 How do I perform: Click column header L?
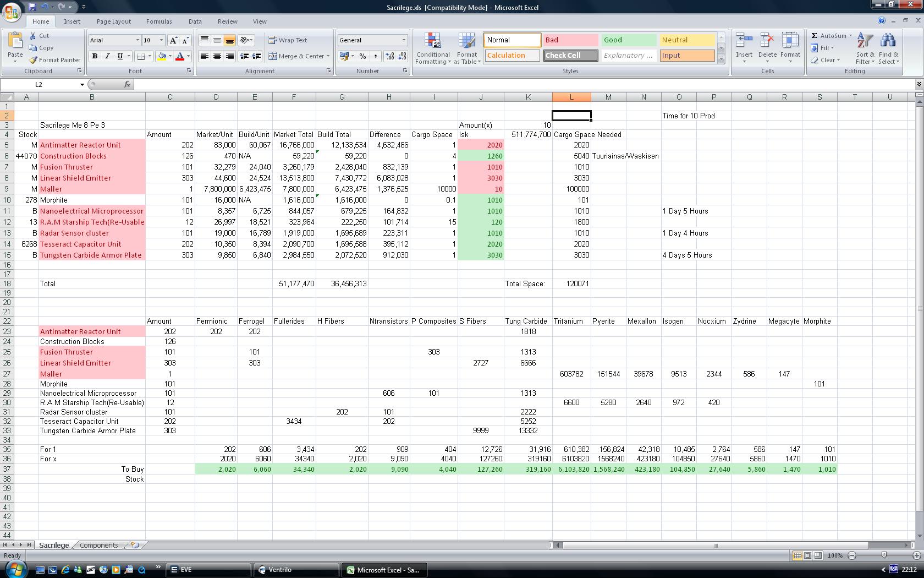coord(571,97)
